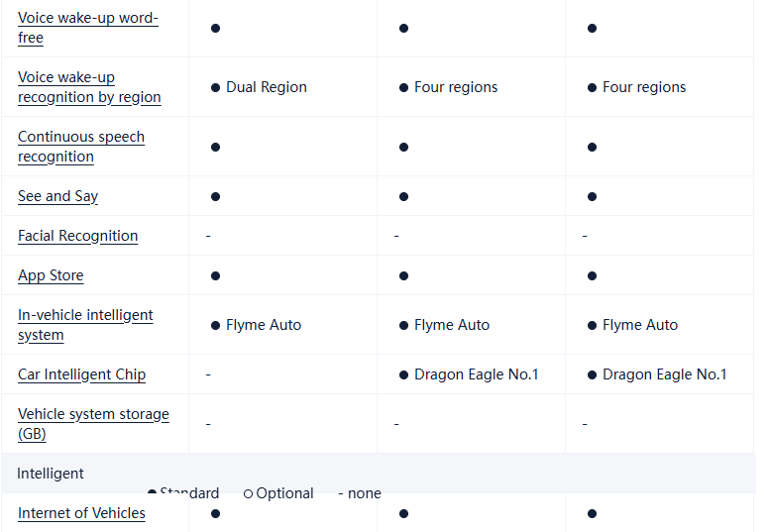This screenshot has width=771, height=532.
Task: Open the Facial Recognition link
Action: point(77,236)
